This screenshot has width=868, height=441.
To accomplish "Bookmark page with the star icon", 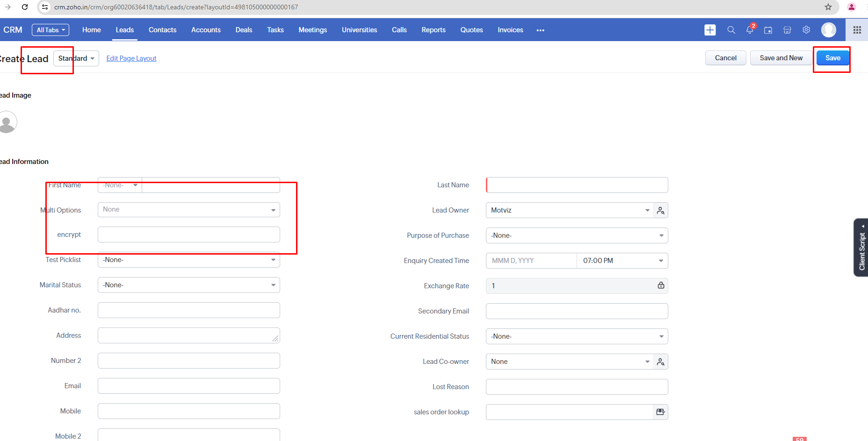I will (828, 7).
